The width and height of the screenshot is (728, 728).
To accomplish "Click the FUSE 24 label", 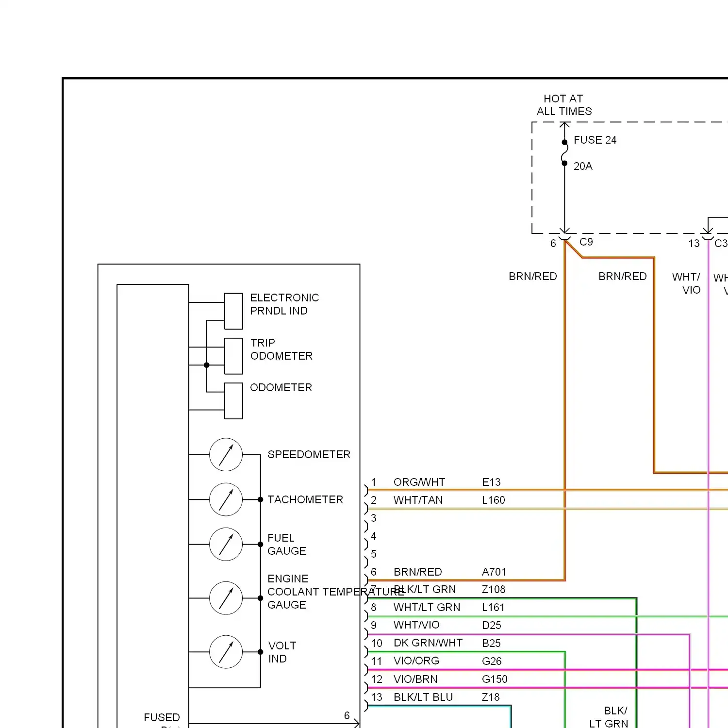I will click(x=595, y=140).
